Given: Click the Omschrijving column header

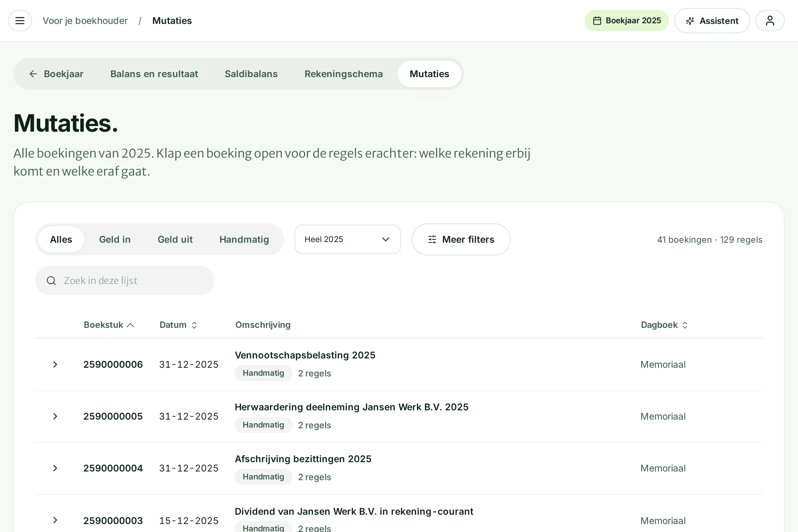Looking at the screenshot, I should (263, 325).
